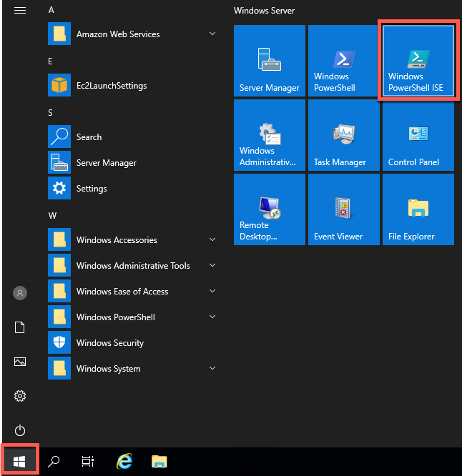Viewport: 462px width, 476px height.
Task: Open the Control Panel tile
Action: pos(418,135)
